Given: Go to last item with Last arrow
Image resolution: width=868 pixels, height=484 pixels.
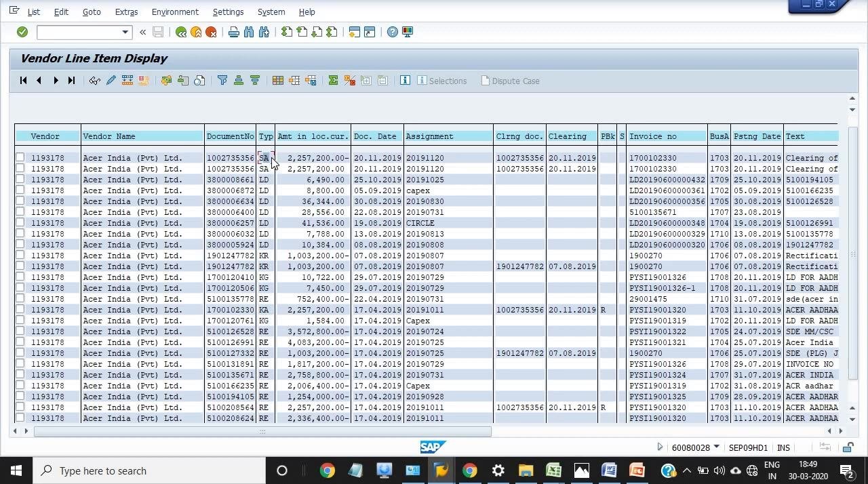Looking at the screenshot, I should (x=71, y=81).
